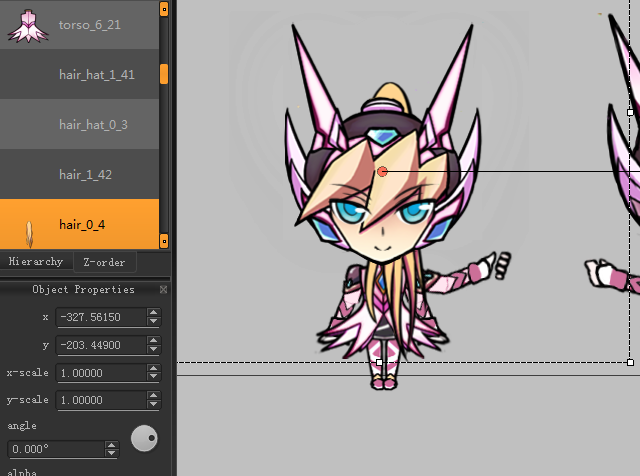This screenshot has height=476, width=640.
Task: Select the hair_1_42 list entry
Action: (85, 174)
